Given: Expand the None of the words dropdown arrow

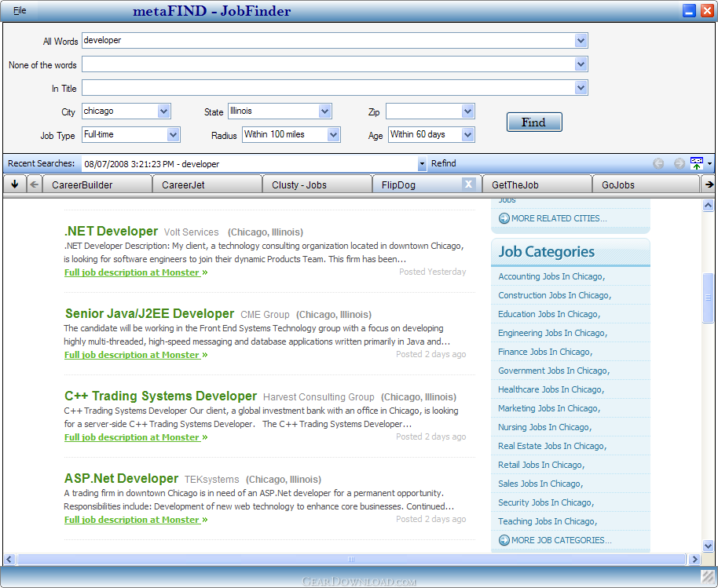Looking at the screenshot, I should click(581, 64).
